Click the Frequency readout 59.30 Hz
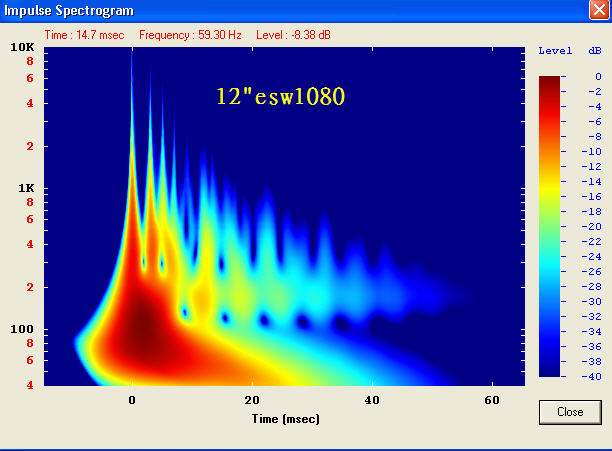Screen dimensions: 612x451 coord(190,35)
